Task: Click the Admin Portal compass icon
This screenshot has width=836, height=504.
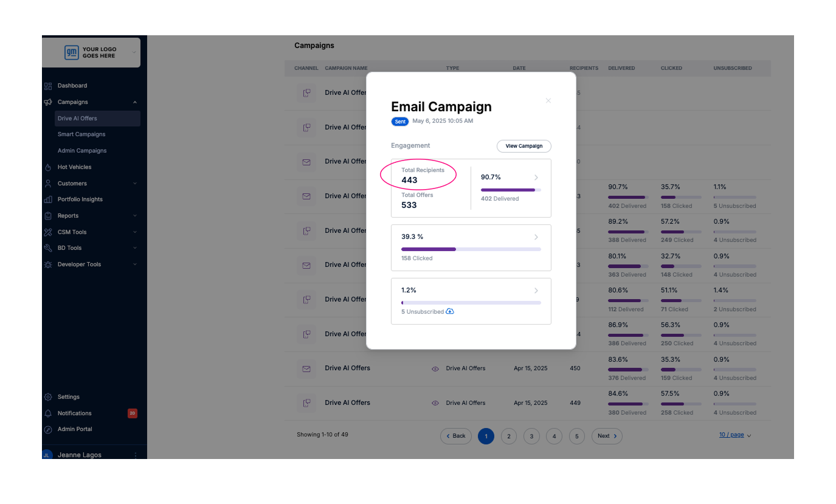Action: coord(48,429)
